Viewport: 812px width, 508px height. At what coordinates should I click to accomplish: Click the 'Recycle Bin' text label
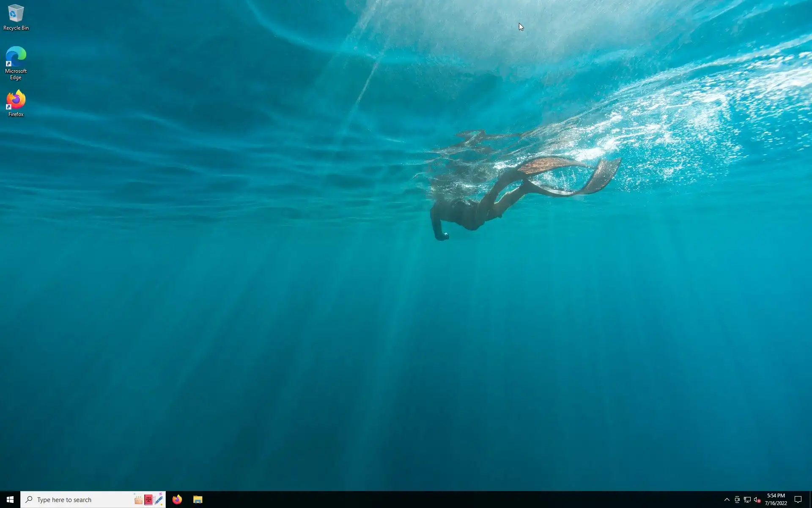[x=16, y=28]
